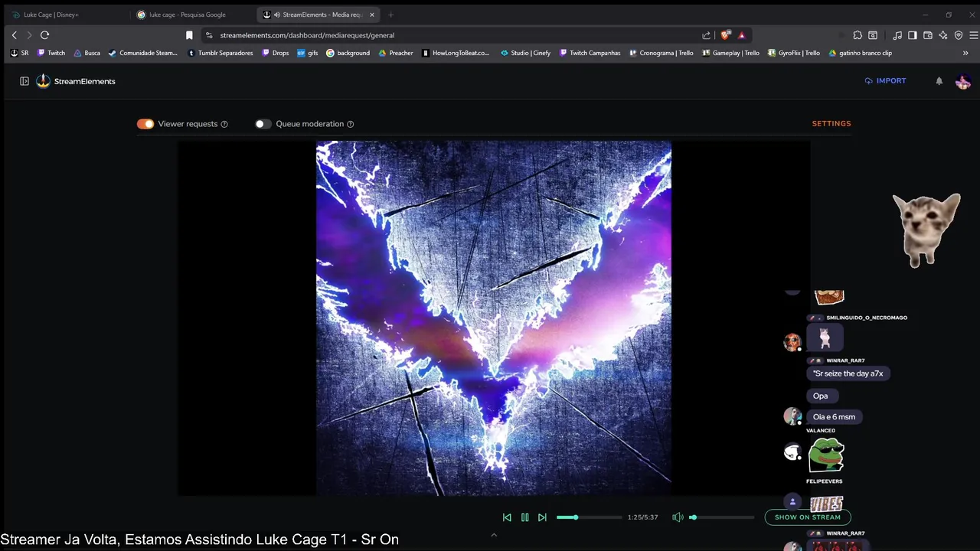The height and width of the screenshot is (551, 980).
Task: Click the SHOW ON STREAM button
Action: [x=808, y=517]
